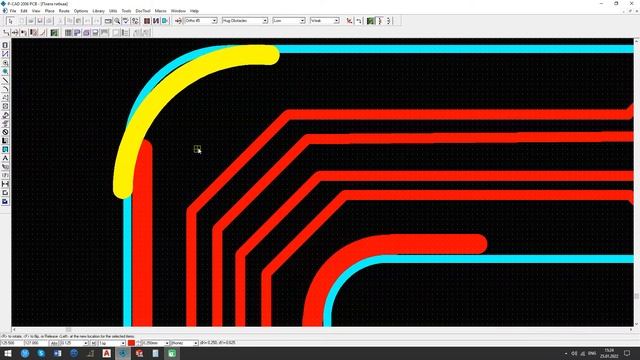Open the green spreadsheet app in taskbar
640x360 pixels.
[x=172, y=353]
